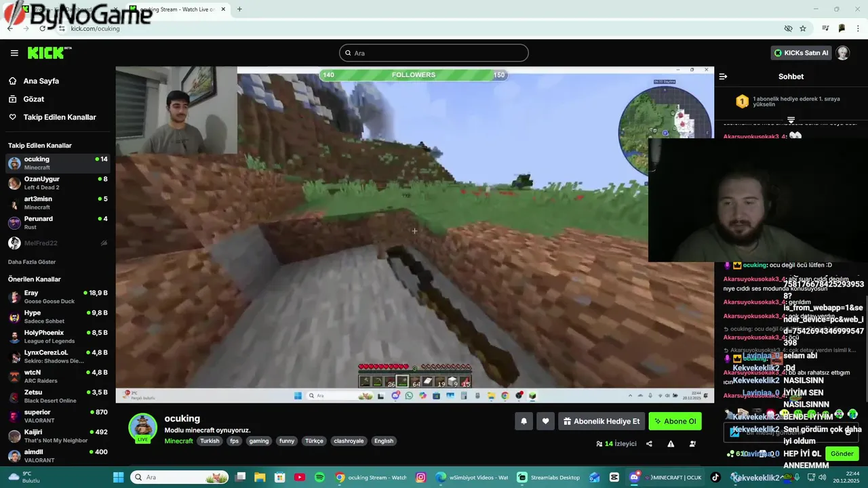Screen dimensions: 868x488
Task: Click the address bar kick.com/ocuking
Action: pos(95,28)
